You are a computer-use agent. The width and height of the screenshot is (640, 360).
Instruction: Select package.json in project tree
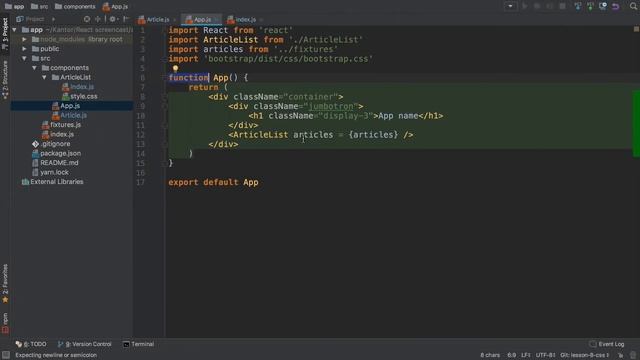pyautogui.click(x=56, y=153)
